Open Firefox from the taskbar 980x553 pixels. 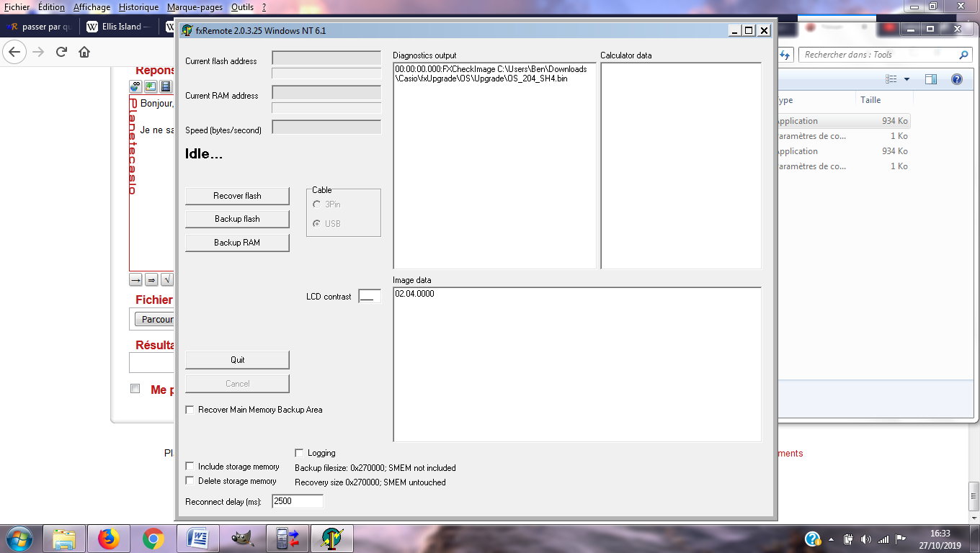(109, 538)
